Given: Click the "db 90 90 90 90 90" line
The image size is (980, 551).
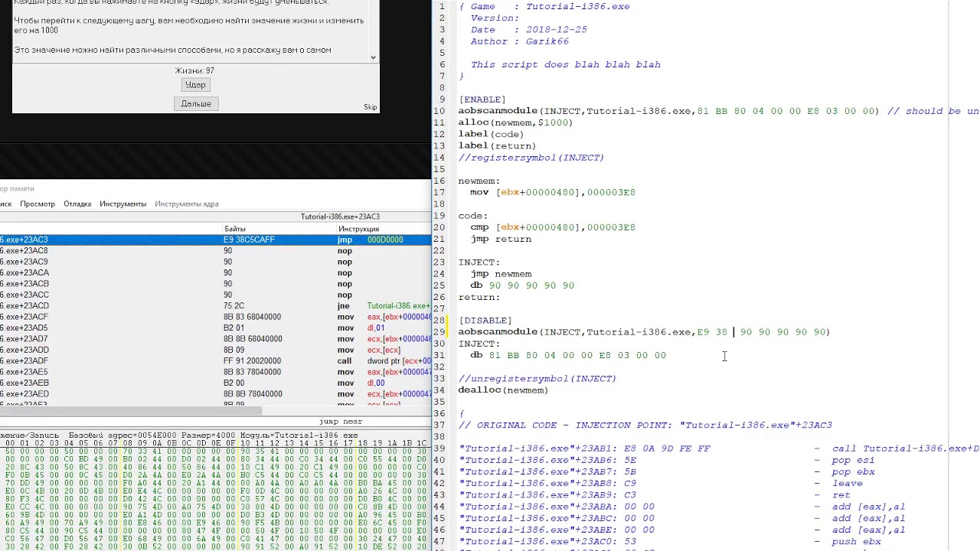Looking at the screenshot, I should point(522,285).
